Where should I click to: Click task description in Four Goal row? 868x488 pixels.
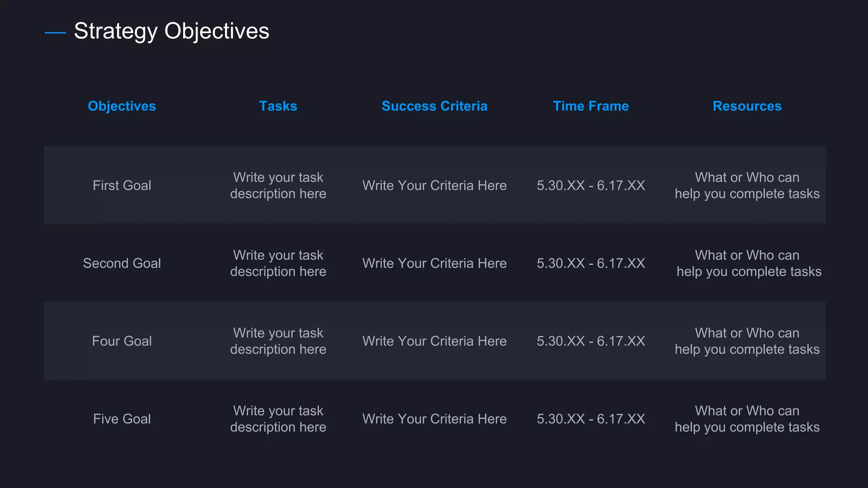pos(278,341)
